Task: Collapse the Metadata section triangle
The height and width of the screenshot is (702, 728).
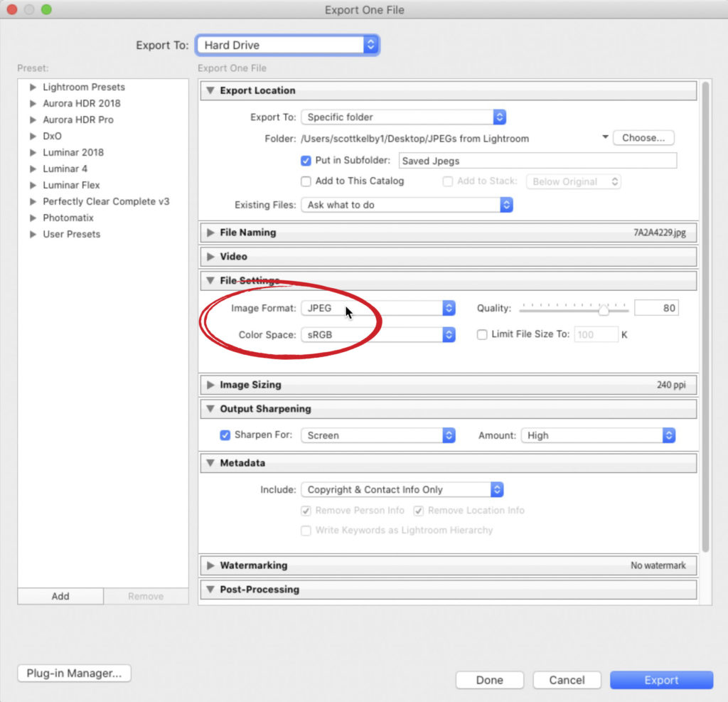Action: [210, 464]
